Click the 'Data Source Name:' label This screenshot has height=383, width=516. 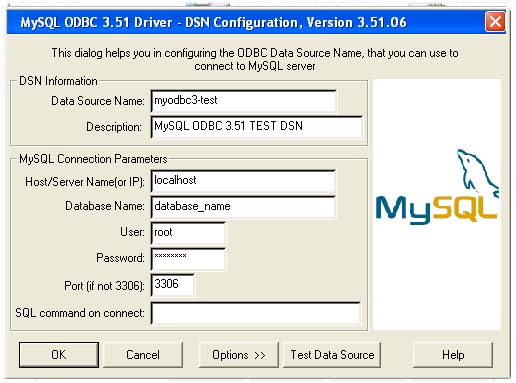98,101
